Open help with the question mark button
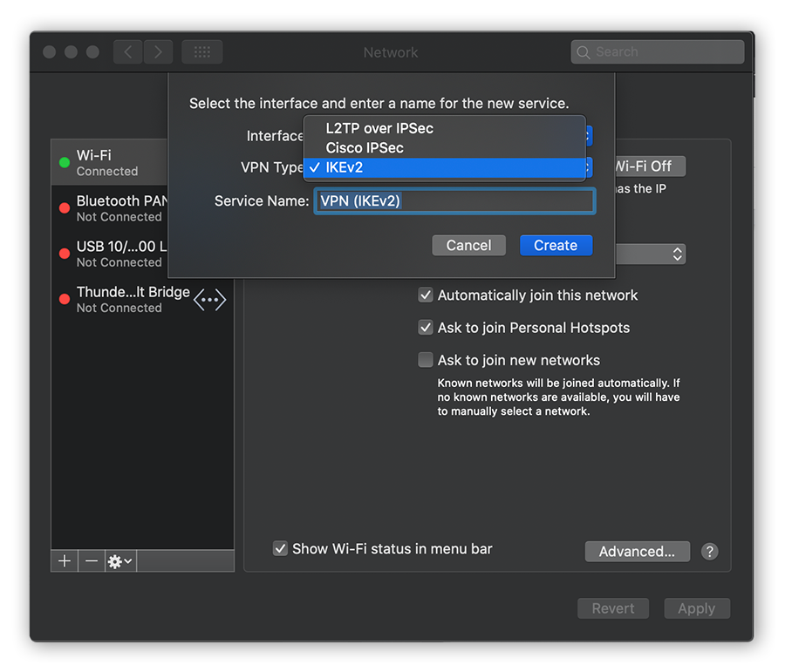This screenshot has height=672, width=785. pyautogui.click(x=709, y=552)
